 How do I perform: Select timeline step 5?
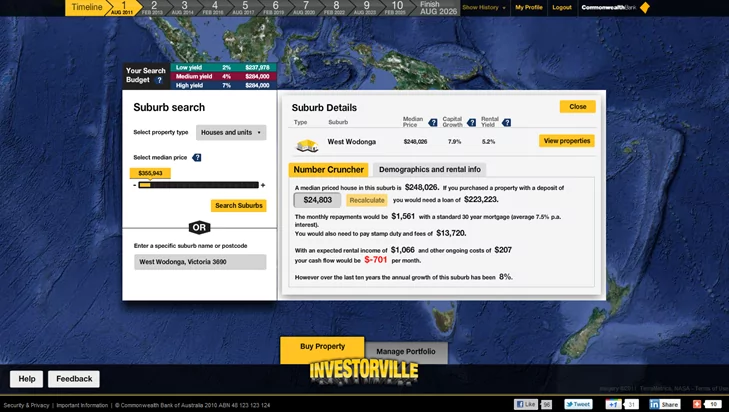coord(245,8)
